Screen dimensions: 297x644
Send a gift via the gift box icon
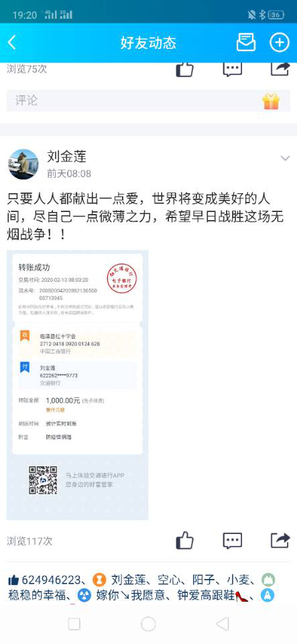[271, 101]
